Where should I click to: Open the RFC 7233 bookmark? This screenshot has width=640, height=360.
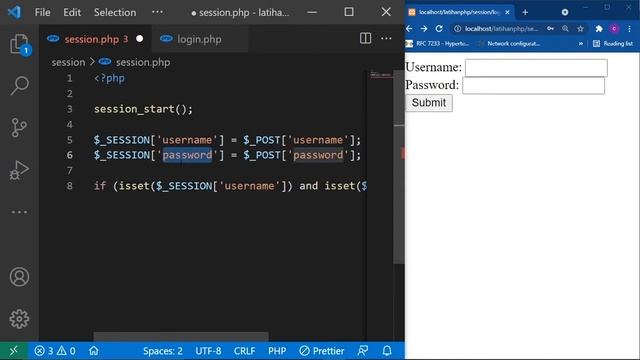pyautogui.click(x=438, y=43)
